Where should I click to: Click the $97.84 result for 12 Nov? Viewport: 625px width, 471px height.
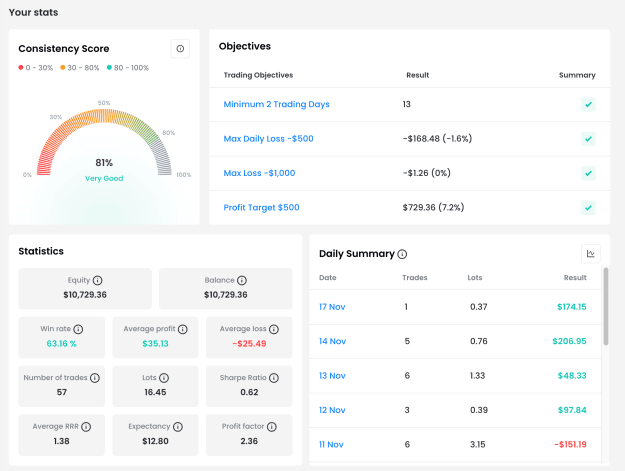click(x=572, y=410)
